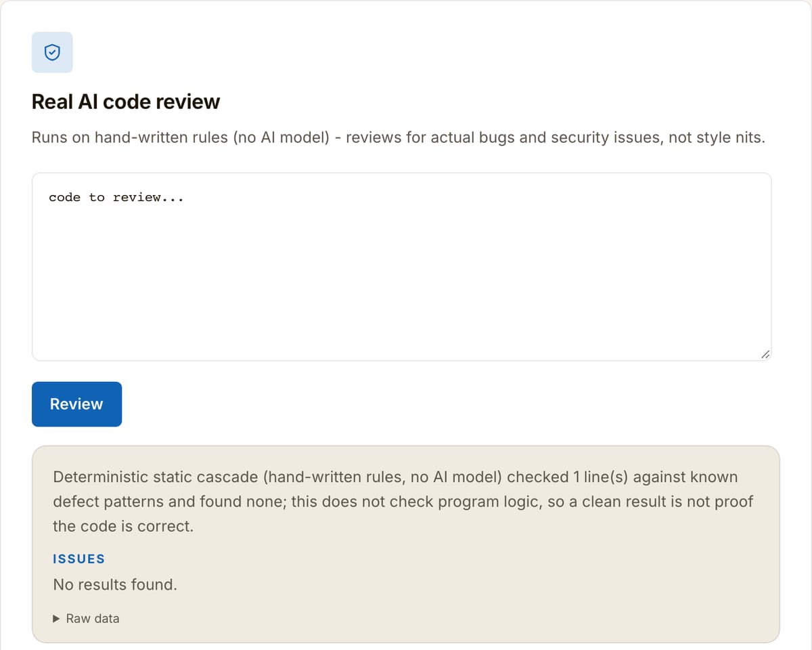The height and width of the screenshot is (650, 812).
Task: Click the blue Review button
Action: coord(76,404)
